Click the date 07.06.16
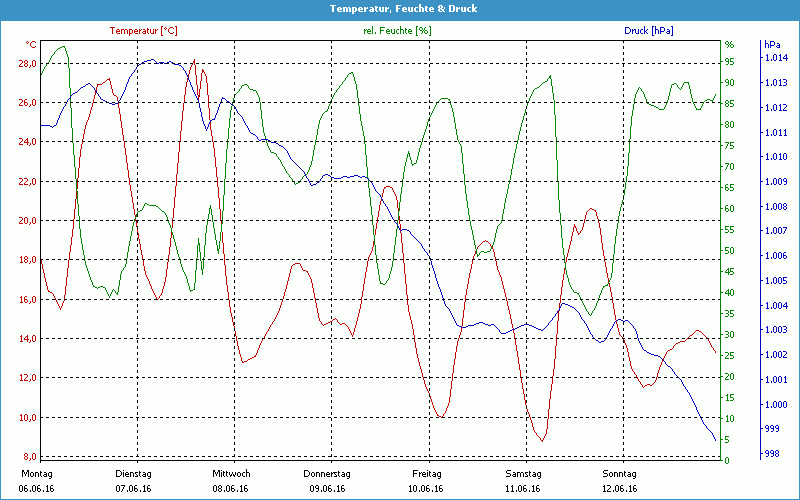Image resolution: width=800 pixels, height=500 pixels. coord(133,488)
